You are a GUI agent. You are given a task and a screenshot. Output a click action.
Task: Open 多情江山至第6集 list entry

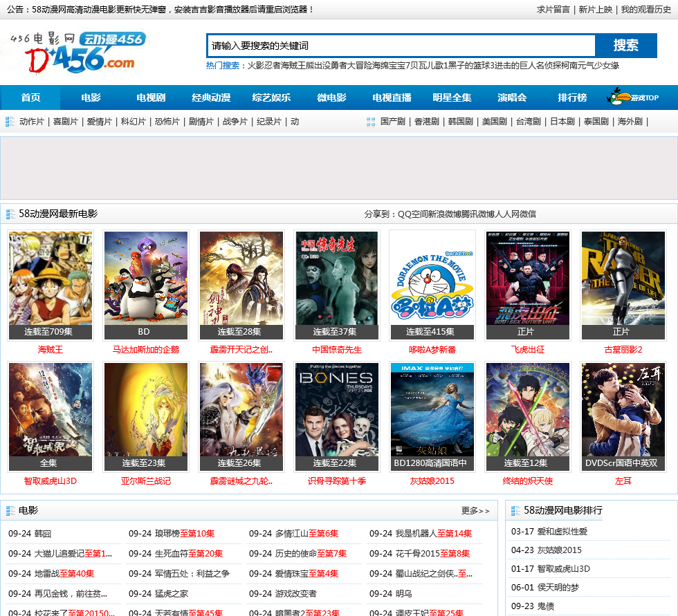(x=306, y=534)
